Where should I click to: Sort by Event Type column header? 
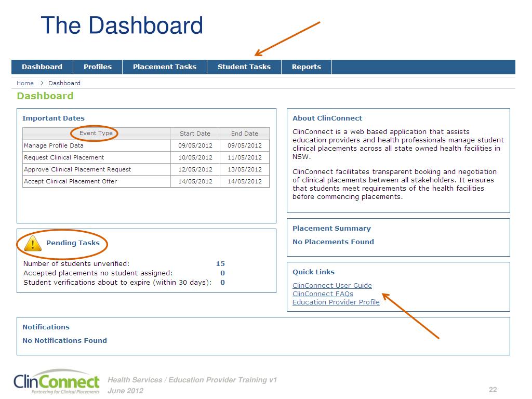96,134
